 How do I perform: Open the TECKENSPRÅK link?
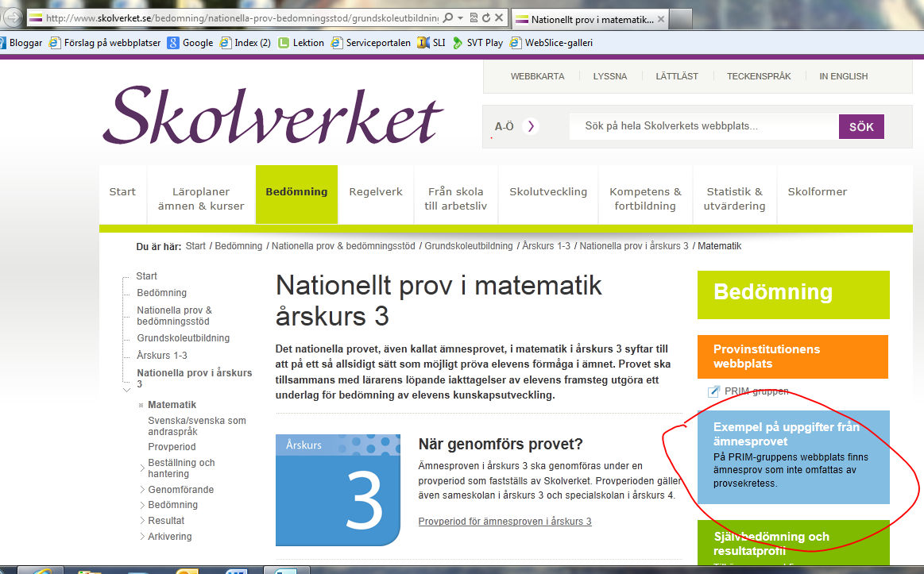pyautogui.click(x=759, y=76)
